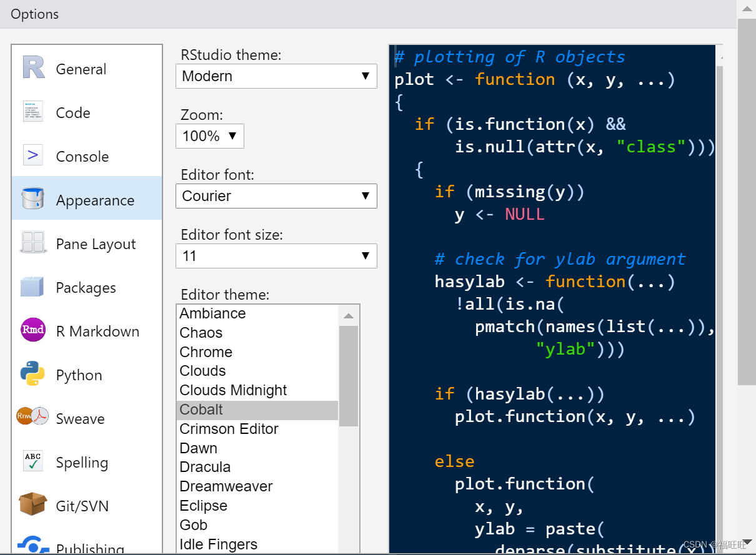Select the Gob editor theme
Viewport: 756px width, 555px height.
[257, 525]
